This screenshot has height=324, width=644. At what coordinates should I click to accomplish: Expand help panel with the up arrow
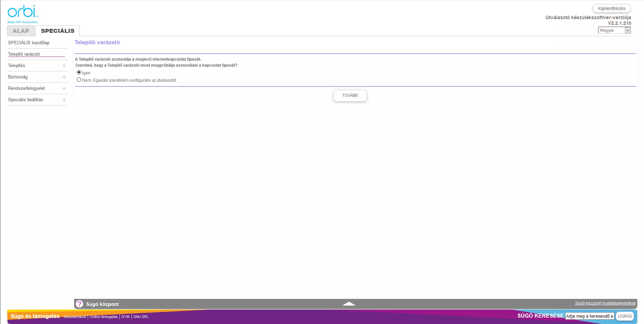click(x=349, y=304)
